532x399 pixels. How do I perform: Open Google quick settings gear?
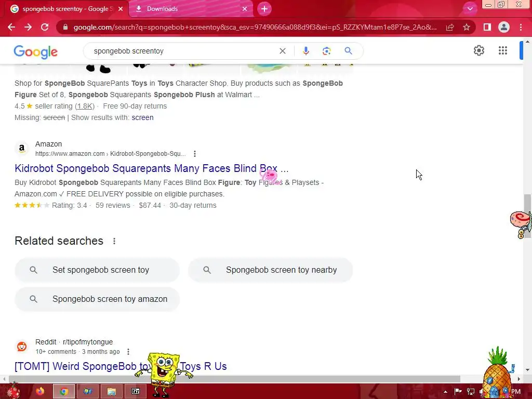point(478,50)
